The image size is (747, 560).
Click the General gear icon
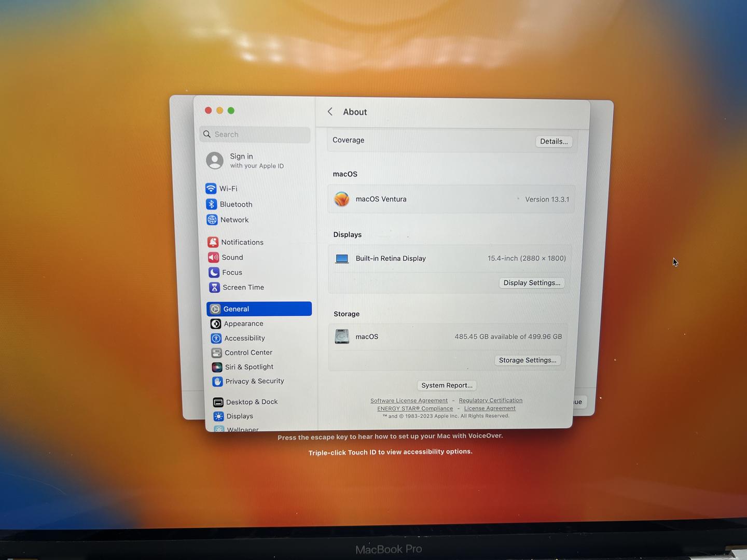[x=215, y=309]
